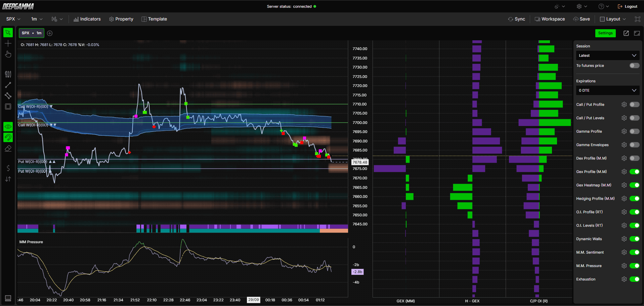Click the Logout button
The height and width of the screenshot is (306, 644).
coord(628,6)
